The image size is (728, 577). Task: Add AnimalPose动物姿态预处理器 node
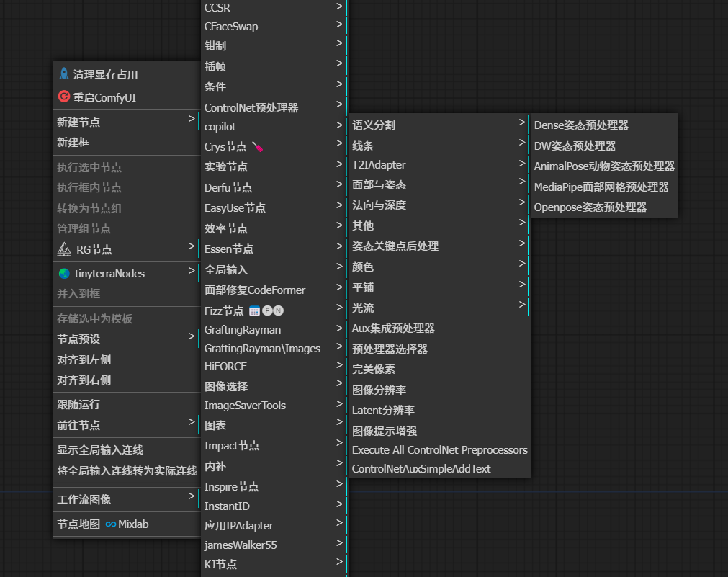click(x=604, y=166)
